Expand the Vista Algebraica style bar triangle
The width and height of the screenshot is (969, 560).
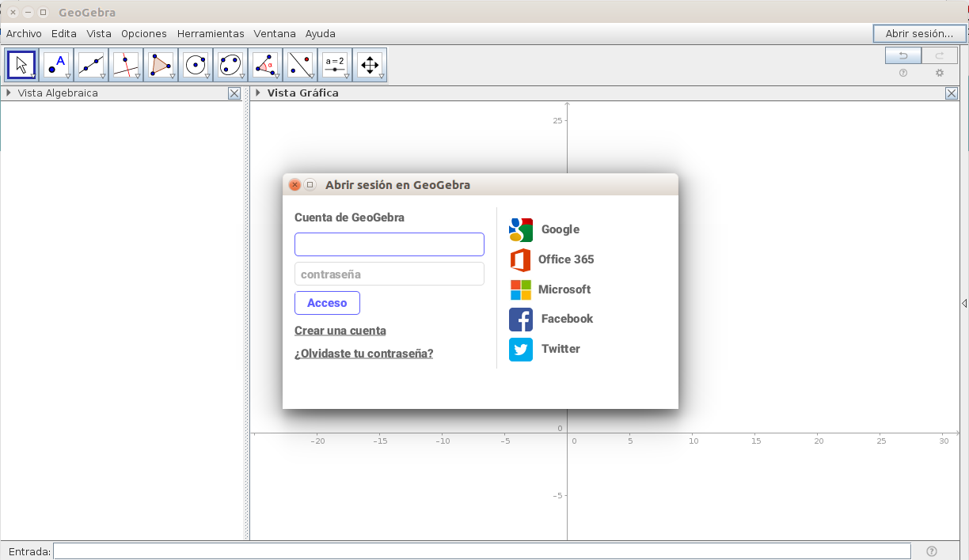point(9,93)
